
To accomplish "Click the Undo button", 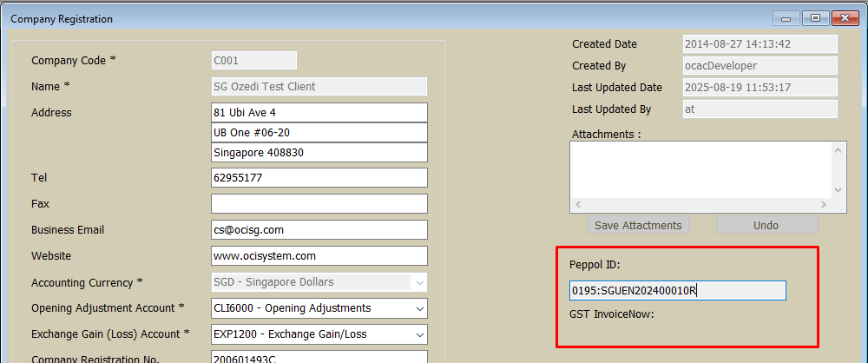I will [766, 225].
